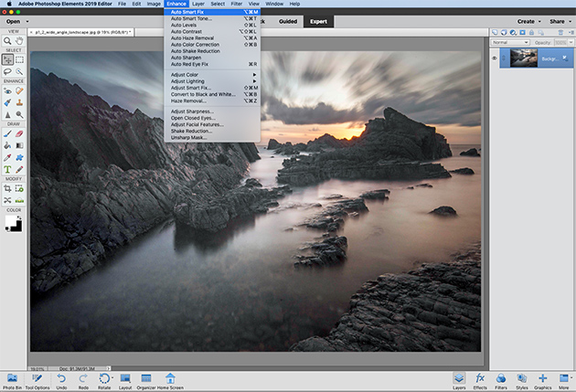Toggle the Layers panel button
Viewport: 576px width, 392px height.
(459, 381)
